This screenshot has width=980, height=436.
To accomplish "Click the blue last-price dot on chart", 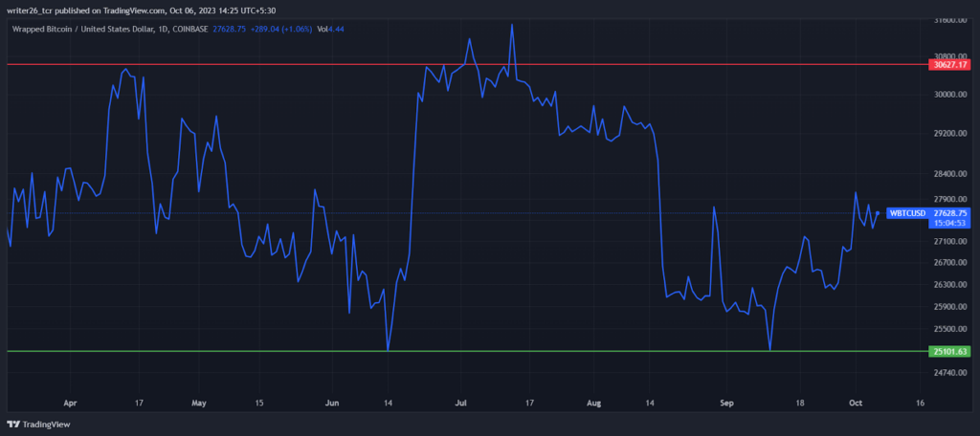I will (x=878, y=213).
